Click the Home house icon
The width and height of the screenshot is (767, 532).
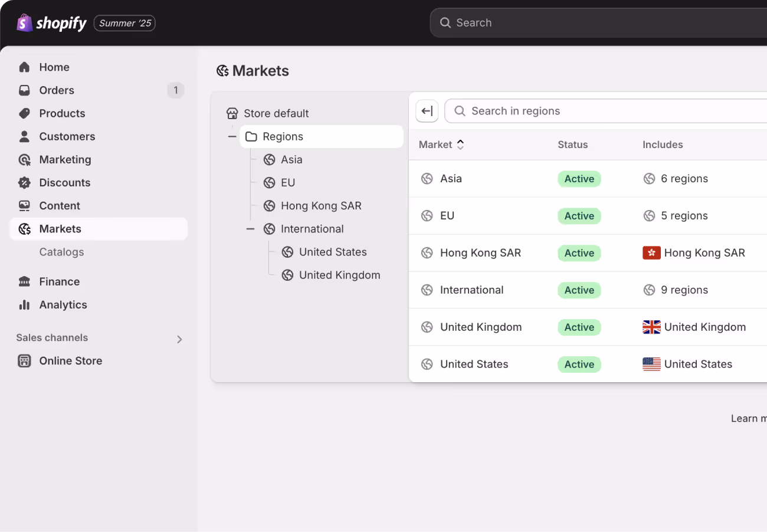tap(24, 67)
